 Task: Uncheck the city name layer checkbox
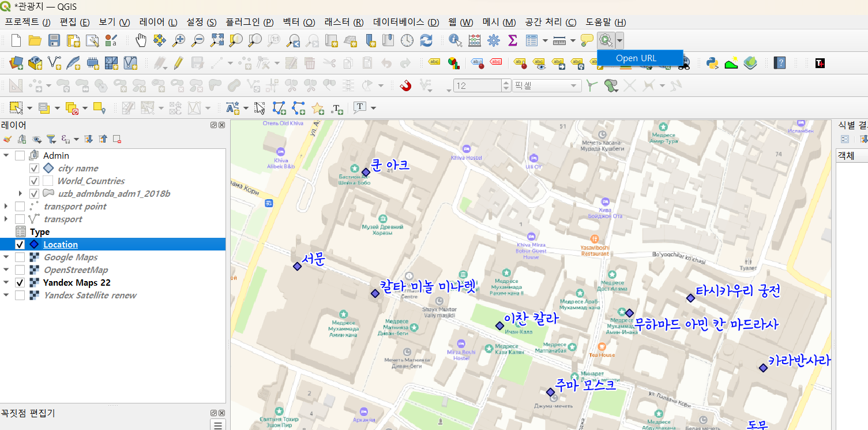(x=34, y=168)
